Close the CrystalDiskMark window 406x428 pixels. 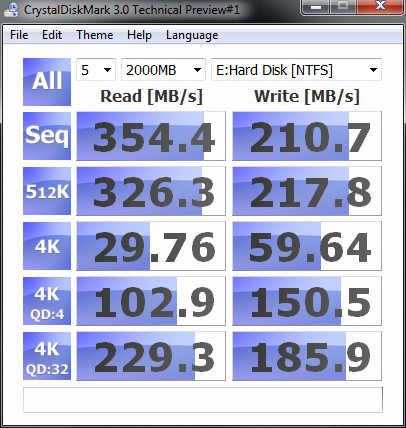pos(380,7)
